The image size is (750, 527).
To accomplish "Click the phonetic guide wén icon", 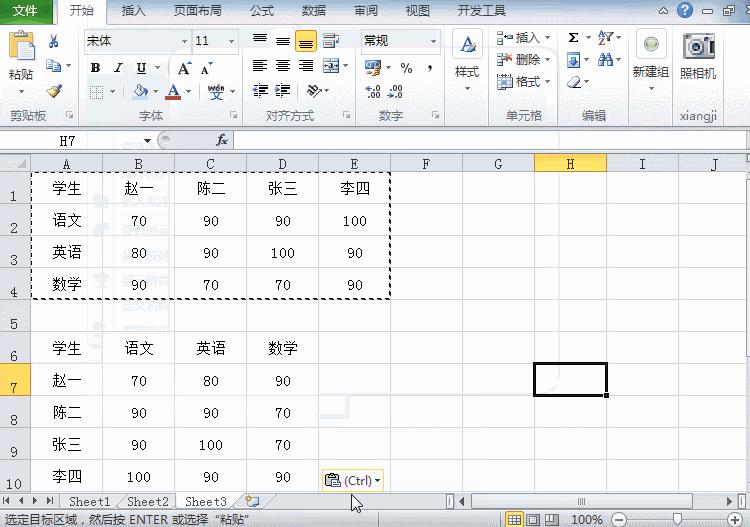I will click(x=216, y=91).
